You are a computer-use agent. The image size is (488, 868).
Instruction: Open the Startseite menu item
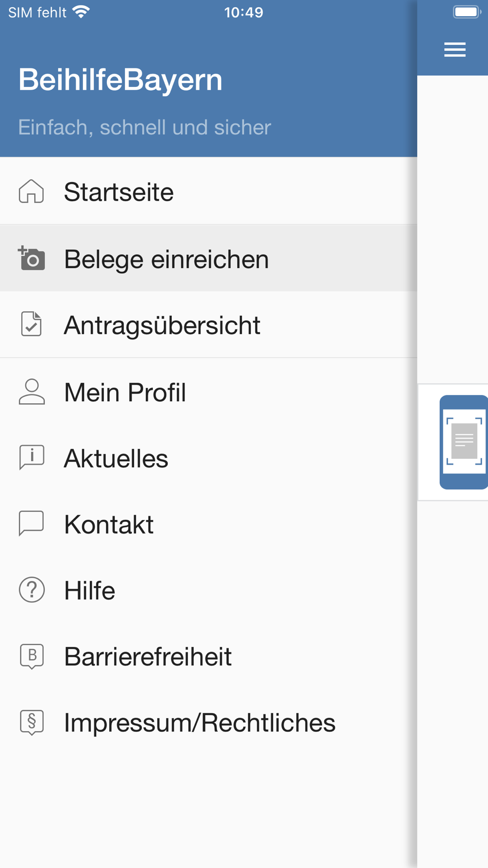click(x=119, y=192)
